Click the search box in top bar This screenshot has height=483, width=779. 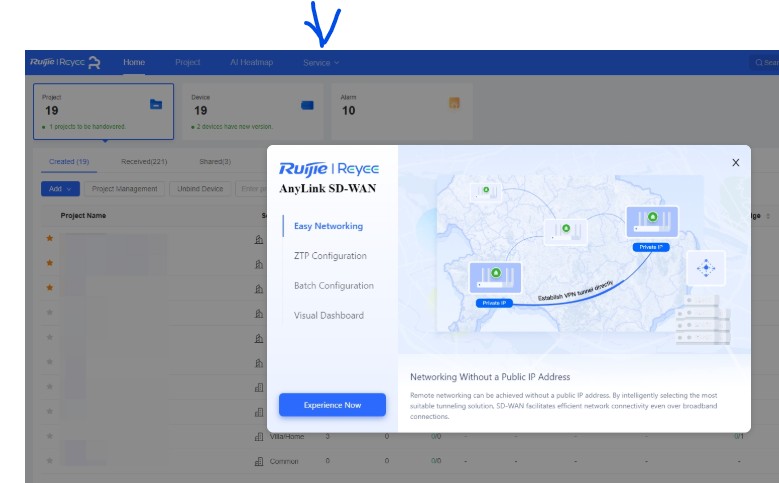[764, 63]
